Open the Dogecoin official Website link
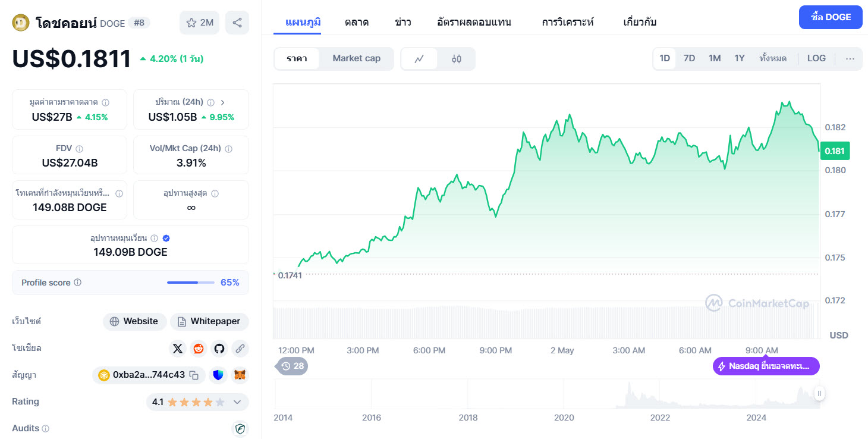868x439 pixels. pyautogui.click(x=134, y=321)
